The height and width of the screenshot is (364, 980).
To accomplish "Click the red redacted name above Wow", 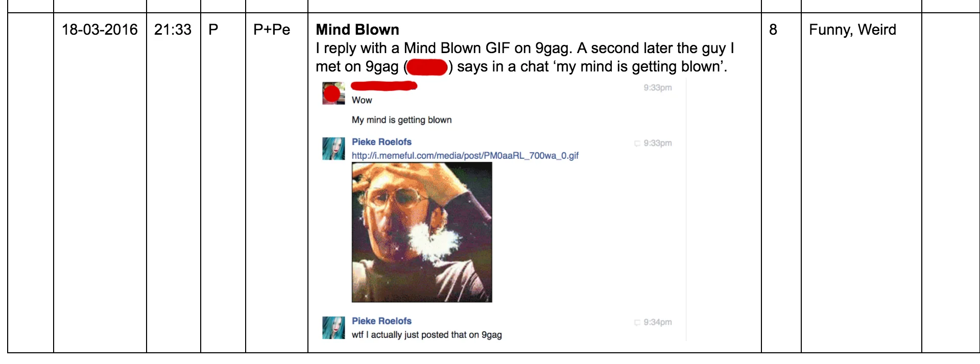I will point(384,86).
